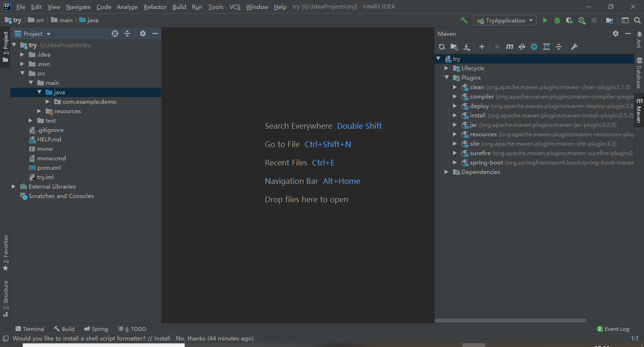Expand Maven Lifecycle node
This screenshot has width=644, height=347.
click(x=446, y=68)
